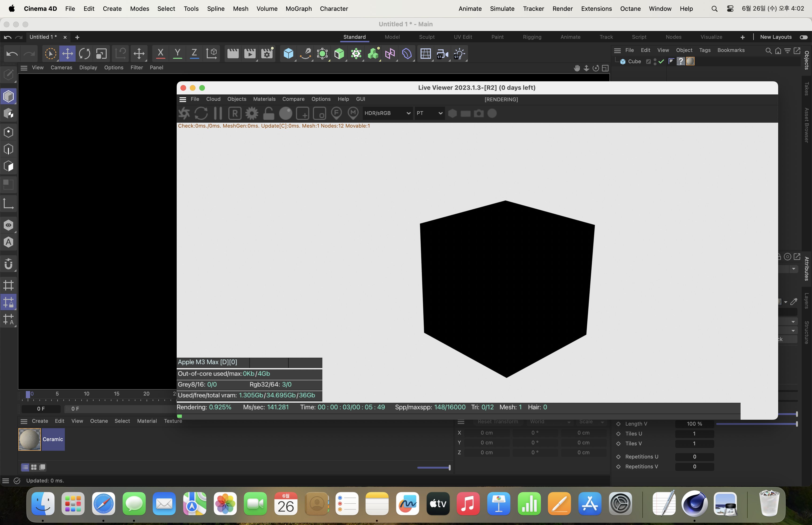Image resolution: width=812 pixels, height=525 pixels.
Task: Click the pick material M pin icon
Action: pos(353,114)
